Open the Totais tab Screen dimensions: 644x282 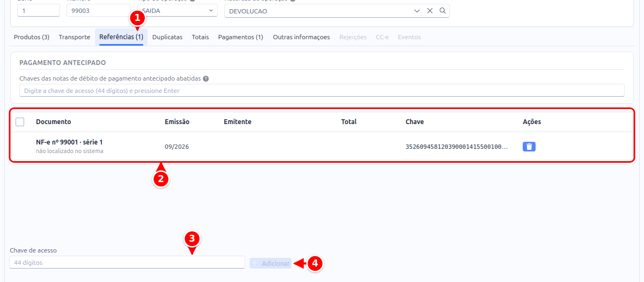click(200, 37)
